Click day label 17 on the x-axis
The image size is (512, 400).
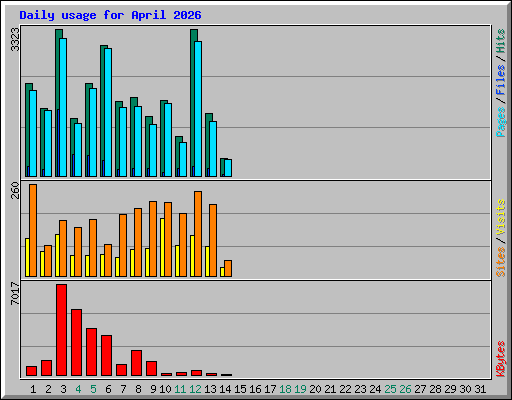point(270,389)
